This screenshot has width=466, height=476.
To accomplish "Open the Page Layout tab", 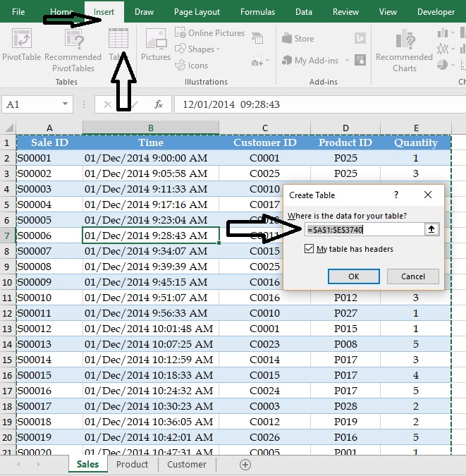I will [197, 12].
